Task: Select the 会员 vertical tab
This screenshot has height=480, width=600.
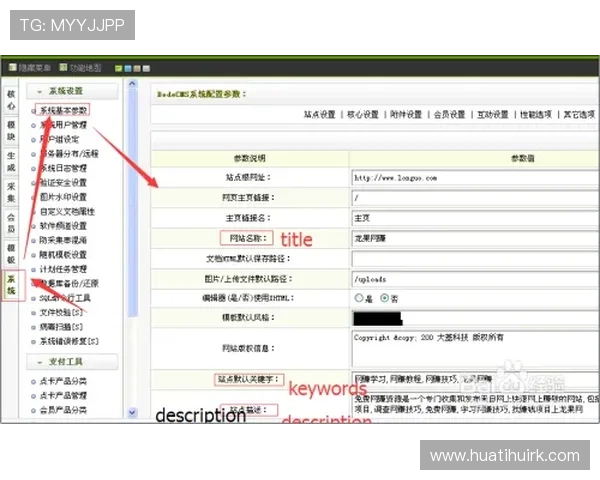Action: tap(11, 221)
